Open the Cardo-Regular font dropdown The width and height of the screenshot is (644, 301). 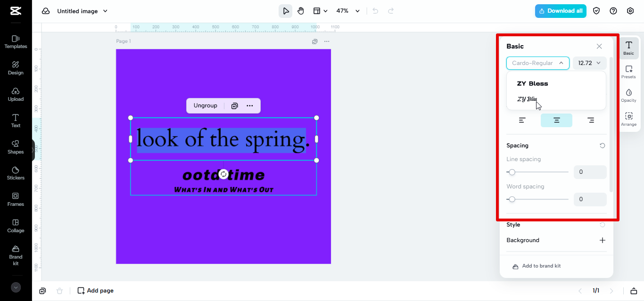(x=537, y=63)
